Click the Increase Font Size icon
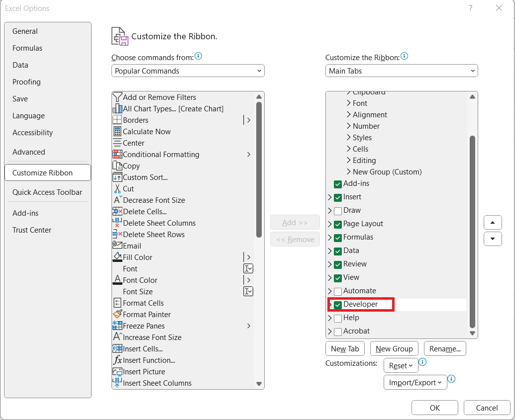 117,337
